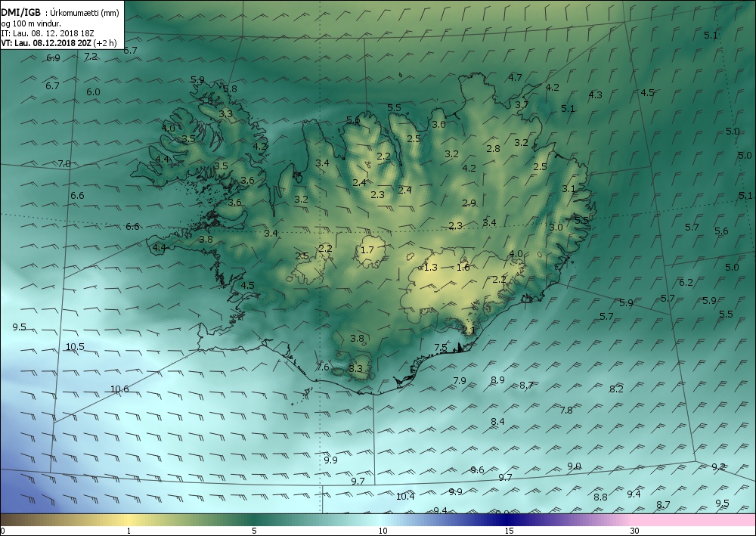Click the 3.7 value on the map
Image resolution: width=756 pixels, height=536 pixels.
tap(522, 104)
